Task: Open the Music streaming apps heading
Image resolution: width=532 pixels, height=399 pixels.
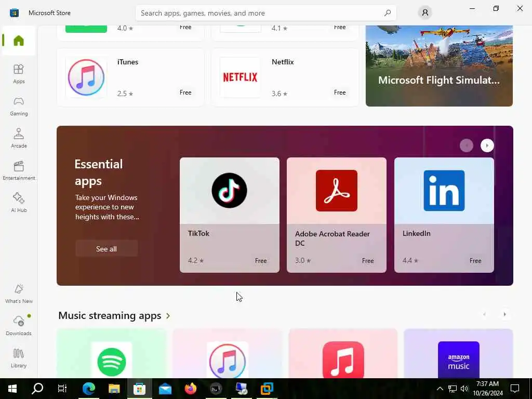Action: pyautogui.click(x=110, y=315)
